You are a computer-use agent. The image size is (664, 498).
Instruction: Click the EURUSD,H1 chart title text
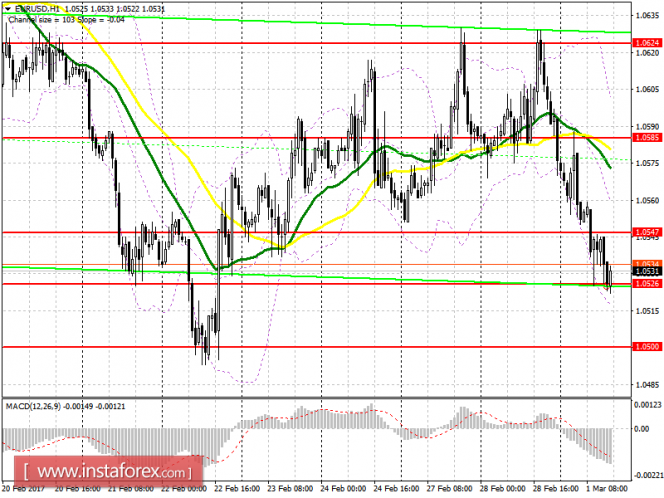coord(38,9)
